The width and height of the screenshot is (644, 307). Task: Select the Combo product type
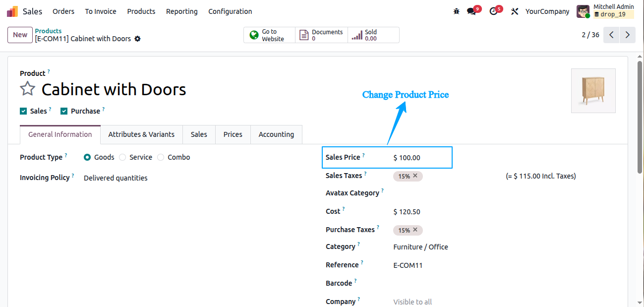click(161, 157)
